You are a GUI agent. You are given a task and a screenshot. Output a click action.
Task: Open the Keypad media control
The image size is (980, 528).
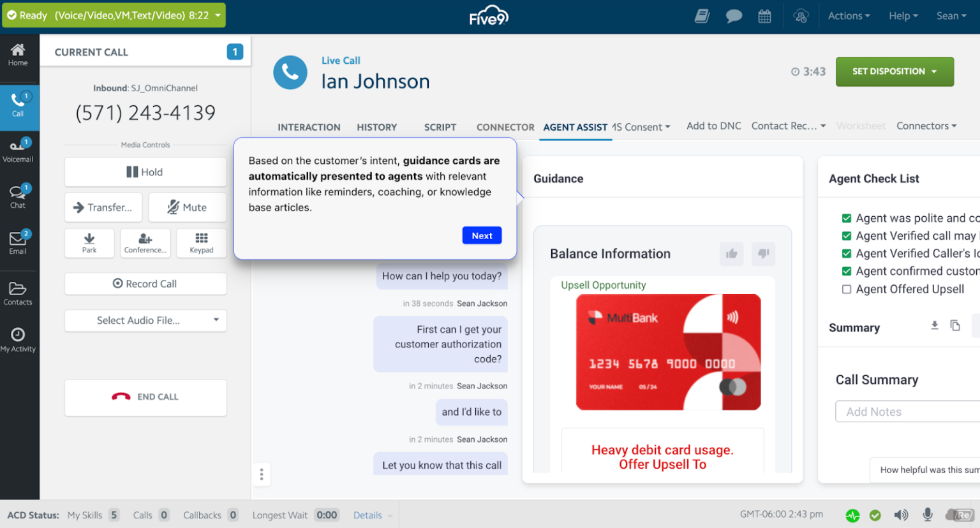202,243
